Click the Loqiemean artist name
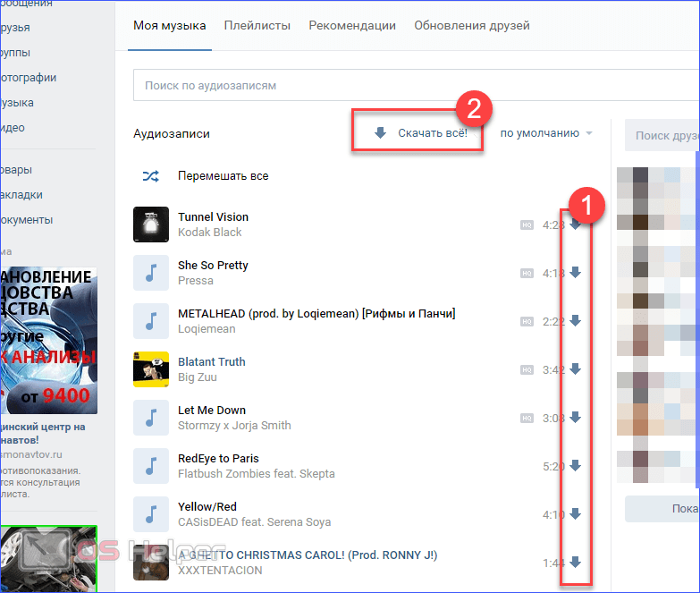700x593 pixels. pos(207,329)
